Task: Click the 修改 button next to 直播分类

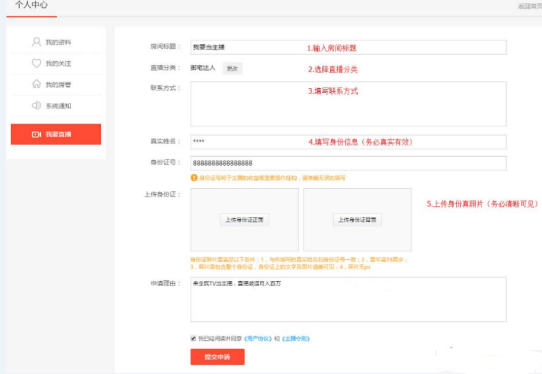Action: pyautogui.click(x=232, y=68)
